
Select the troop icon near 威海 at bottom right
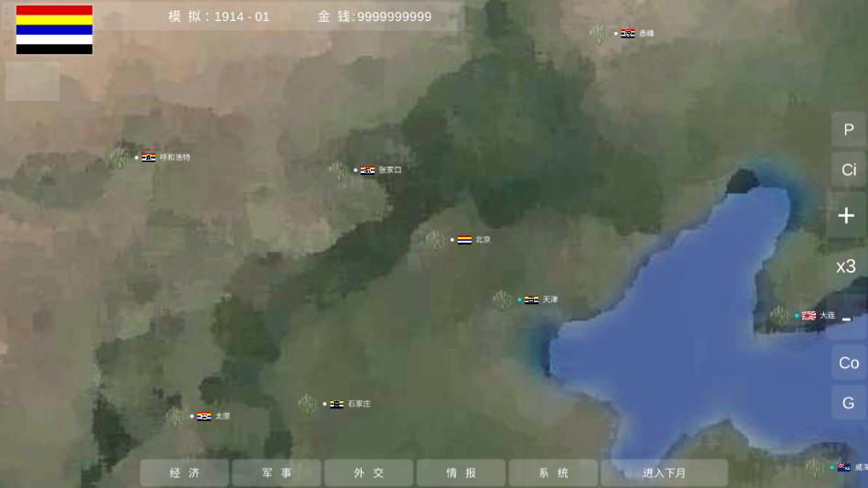pyautogui.click(x=815, y=468)
